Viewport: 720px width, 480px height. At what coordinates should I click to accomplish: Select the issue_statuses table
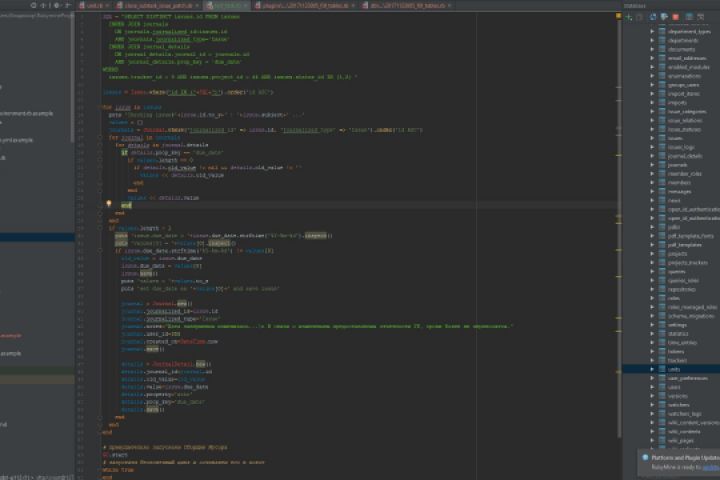684,130
